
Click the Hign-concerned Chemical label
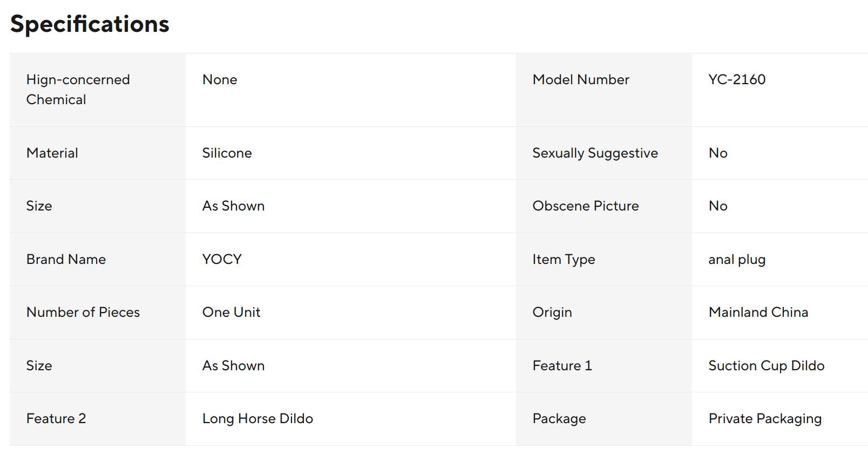(x=78, y=90)
